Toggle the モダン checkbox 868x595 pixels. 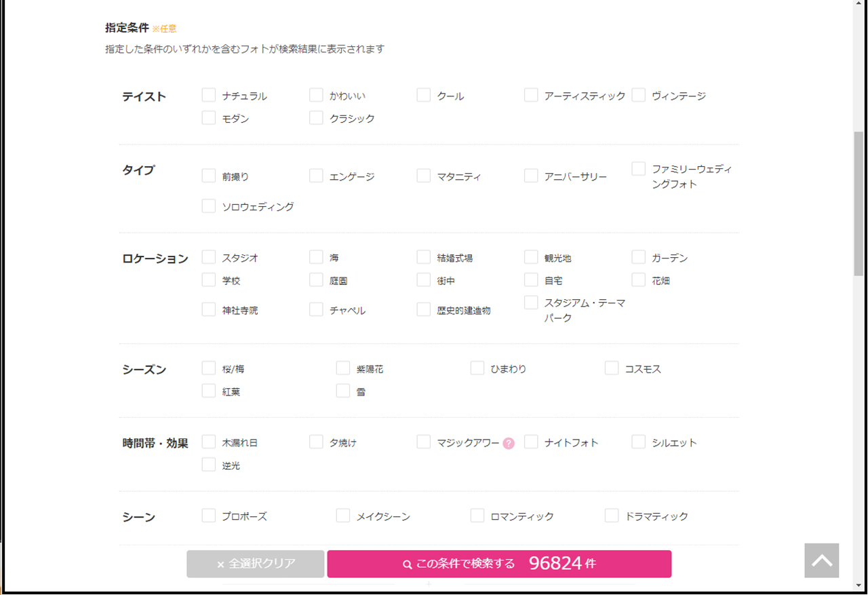209,118
